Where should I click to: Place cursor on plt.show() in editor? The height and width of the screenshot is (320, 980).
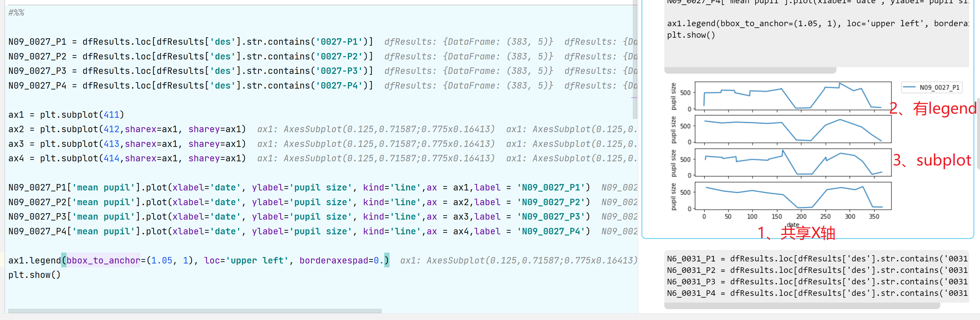coord(34,275)
